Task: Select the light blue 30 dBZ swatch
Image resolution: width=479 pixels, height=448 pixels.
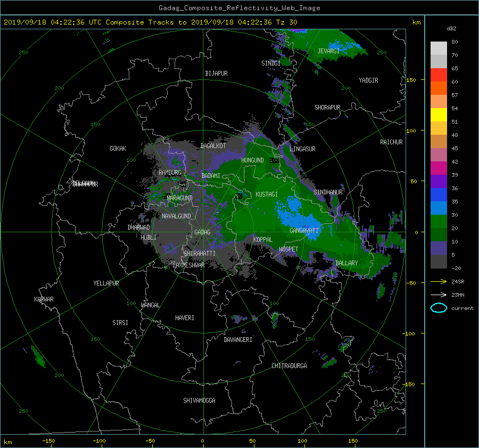Action: click(x=439, y=208)
